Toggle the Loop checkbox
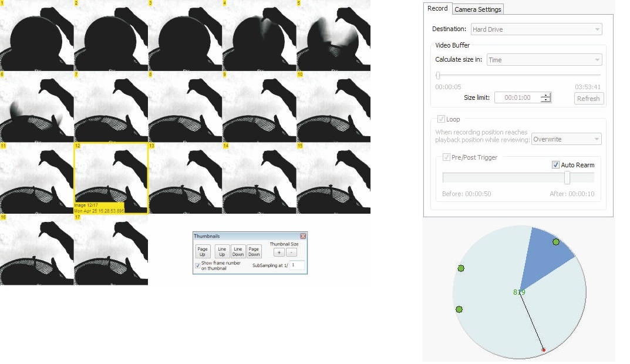Image resolution: width=630 pixels, height=364 pixels. pyautogui.click(x=442, y=119)
